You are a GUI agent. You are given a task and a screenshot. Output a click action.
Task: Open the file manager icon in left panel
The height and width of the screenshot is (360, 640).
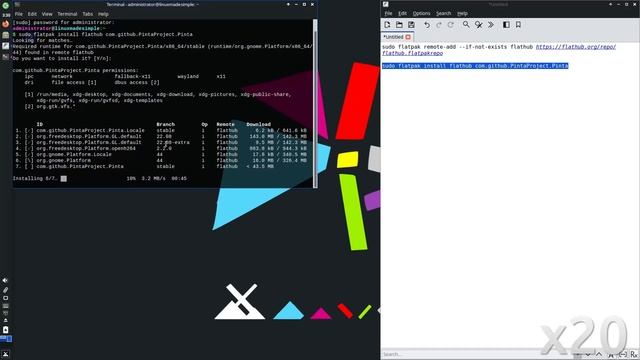point(5,35)
